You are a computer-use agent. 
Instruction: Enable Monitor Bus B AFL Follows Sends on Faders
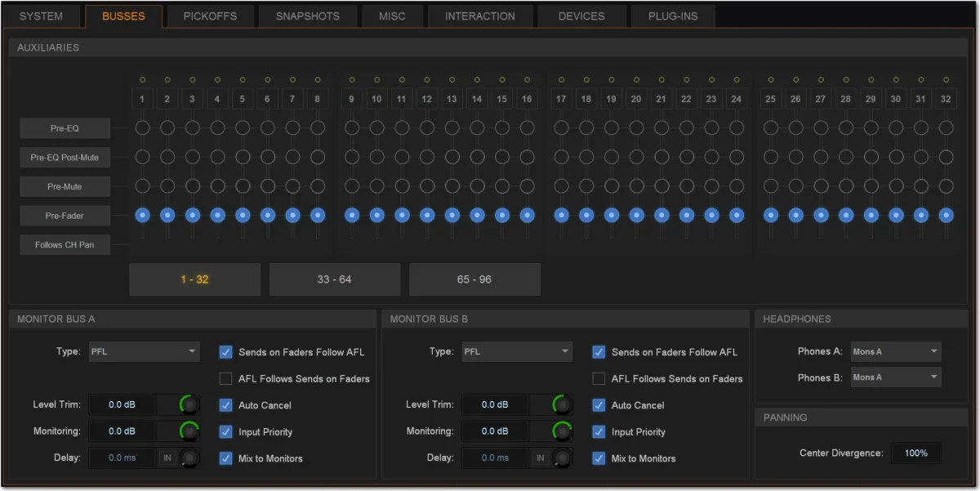599,378
